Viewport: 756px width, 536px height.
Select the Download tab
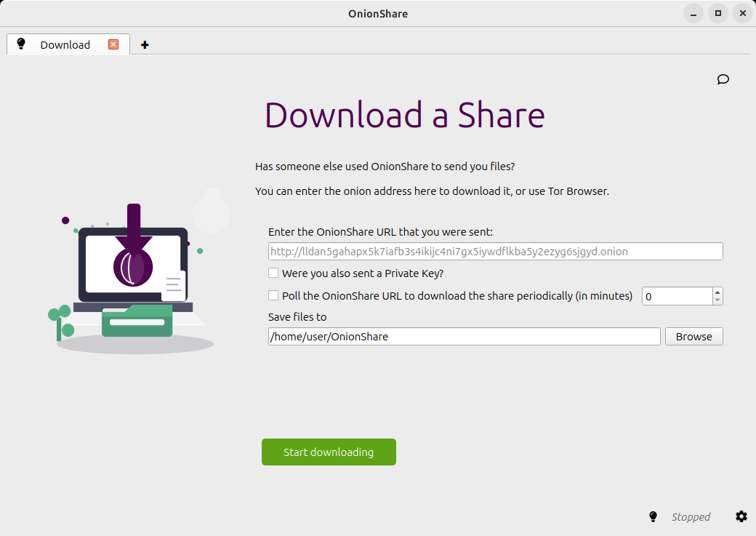pyautogui.click(x=65, y=45)
